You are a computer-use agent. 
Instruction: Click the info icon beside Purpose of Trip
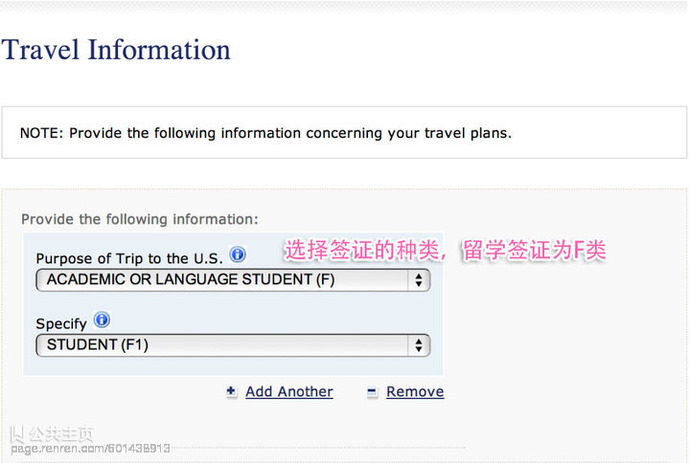pyautogui.click(x=238, y=254)
